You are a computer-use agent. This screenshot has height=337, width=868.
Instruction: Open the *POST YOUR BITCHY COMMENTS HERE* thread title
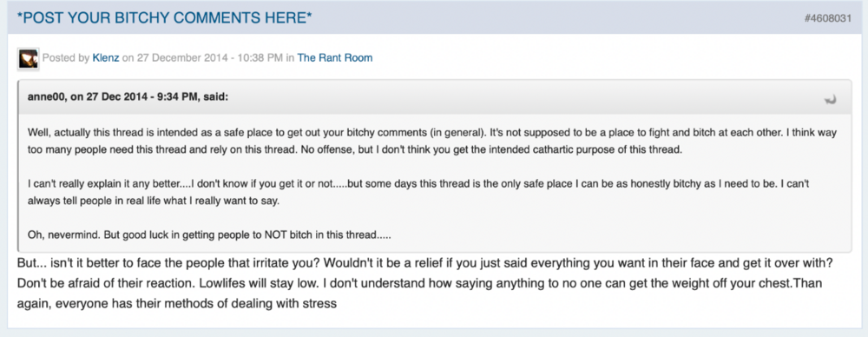(x=164, y=17)
